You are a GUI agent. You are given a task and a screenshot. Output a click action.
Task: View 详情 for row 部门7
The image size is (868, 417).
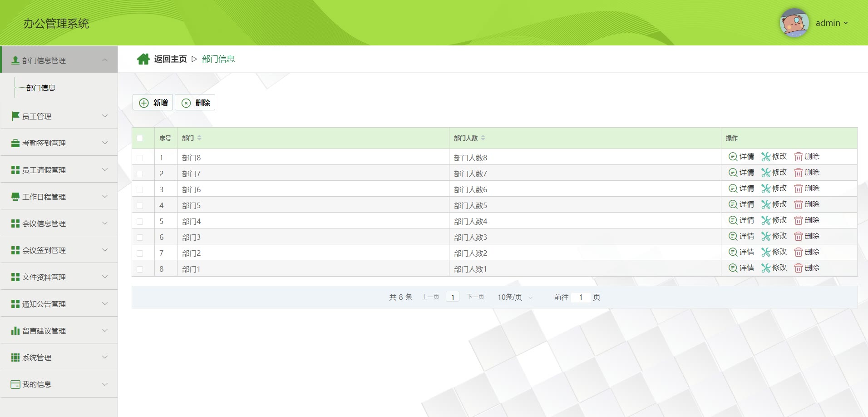[741, 173]
